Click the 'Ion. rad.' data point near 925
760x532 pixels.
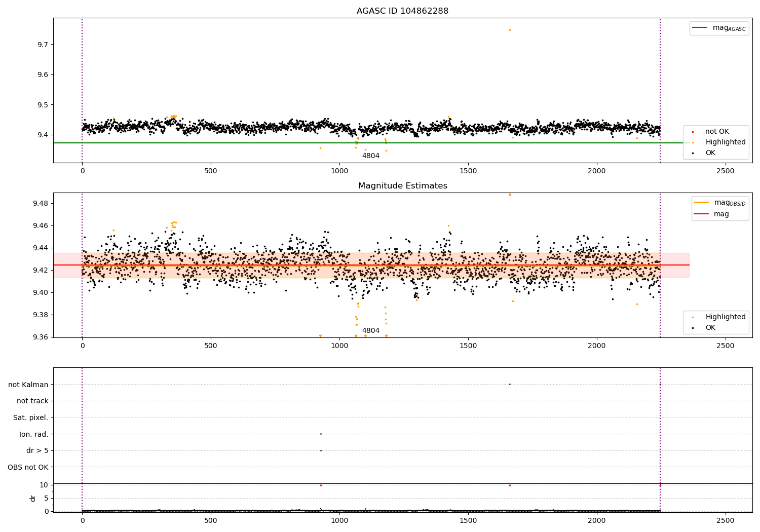click(x=321, y=434)
